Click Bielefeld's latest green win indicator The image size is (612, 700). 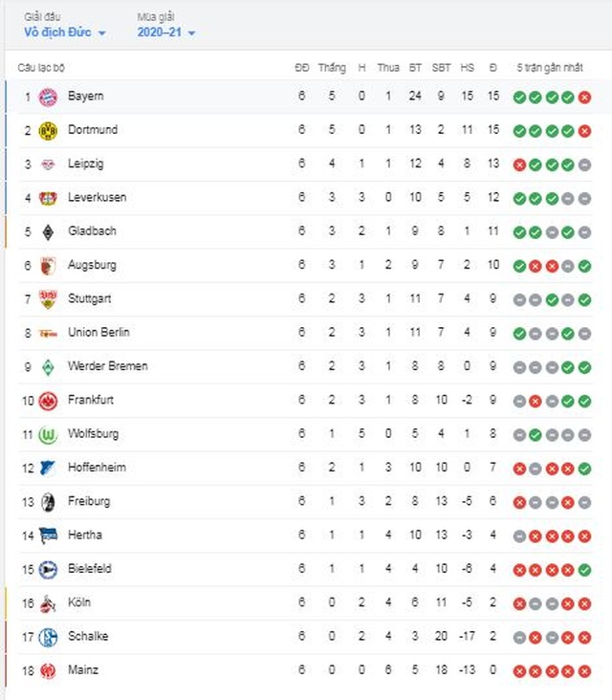click(x=584, y=570)
